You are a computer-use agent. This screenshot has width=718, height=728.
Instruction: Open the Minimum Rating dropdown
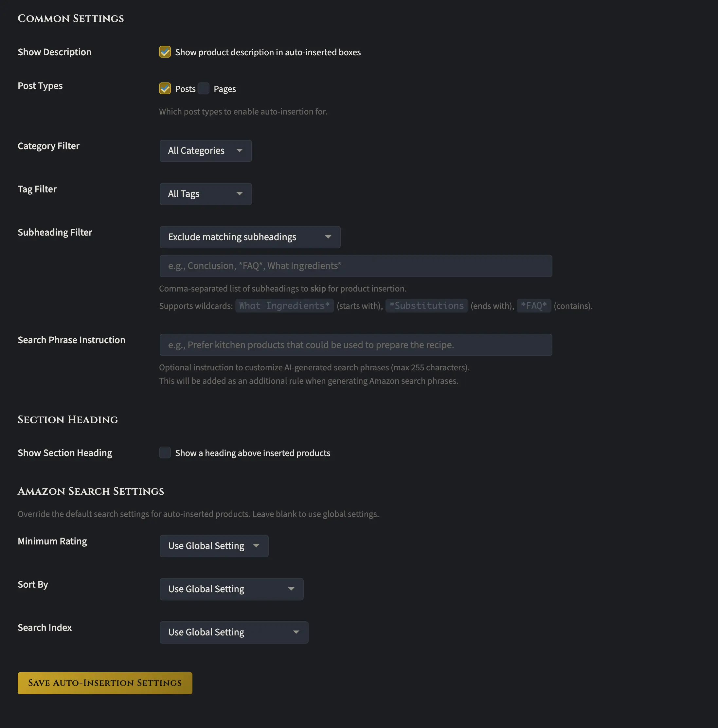[x=214, y=546]
